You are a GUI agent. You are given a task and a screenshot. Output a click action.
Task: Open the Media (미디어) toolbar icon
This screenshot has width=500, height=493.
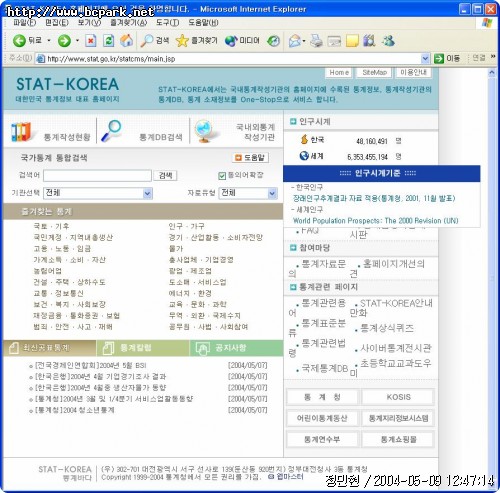(231, 41)
